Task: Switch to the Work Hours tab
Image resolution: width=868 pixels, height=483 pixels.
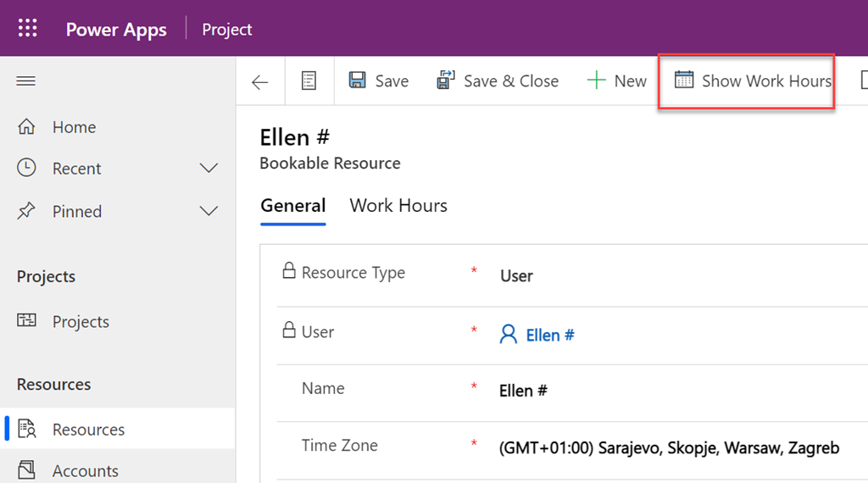Action: pyautogui.click(x=398, y=206)
